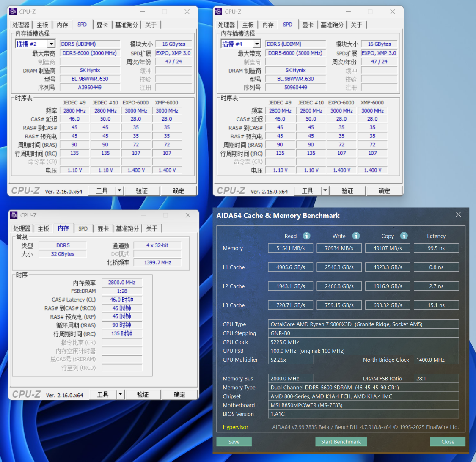Click Save button in AIDA64
Viewport: 476px width, 462px height.
point(234,442)
